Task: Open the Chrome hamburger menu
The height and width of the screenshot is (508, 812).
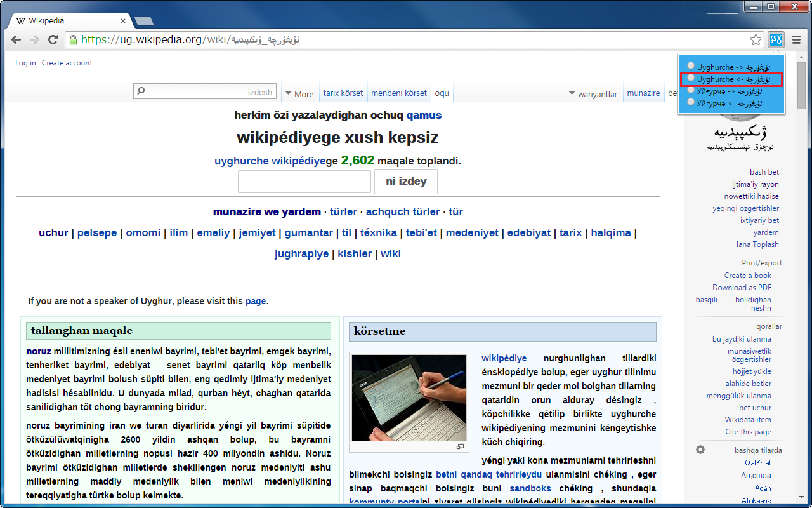Action: [x=796, y=40]
